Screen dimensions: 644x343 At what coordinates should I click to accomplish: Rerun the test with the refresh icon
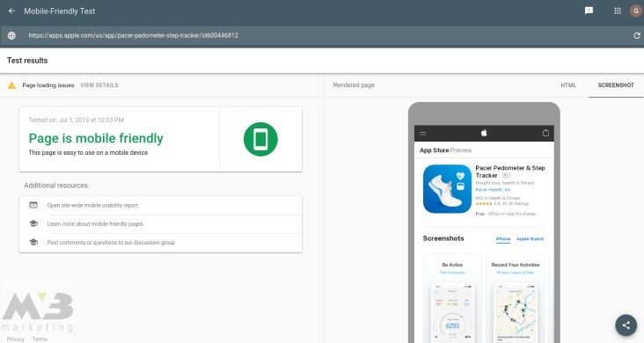[637, 36]
